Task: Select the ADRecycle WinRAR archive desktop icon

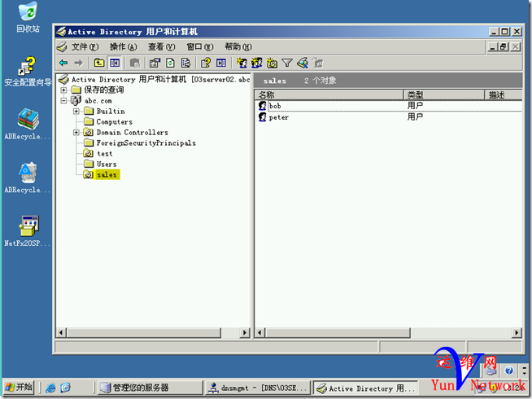Action: 28,125
